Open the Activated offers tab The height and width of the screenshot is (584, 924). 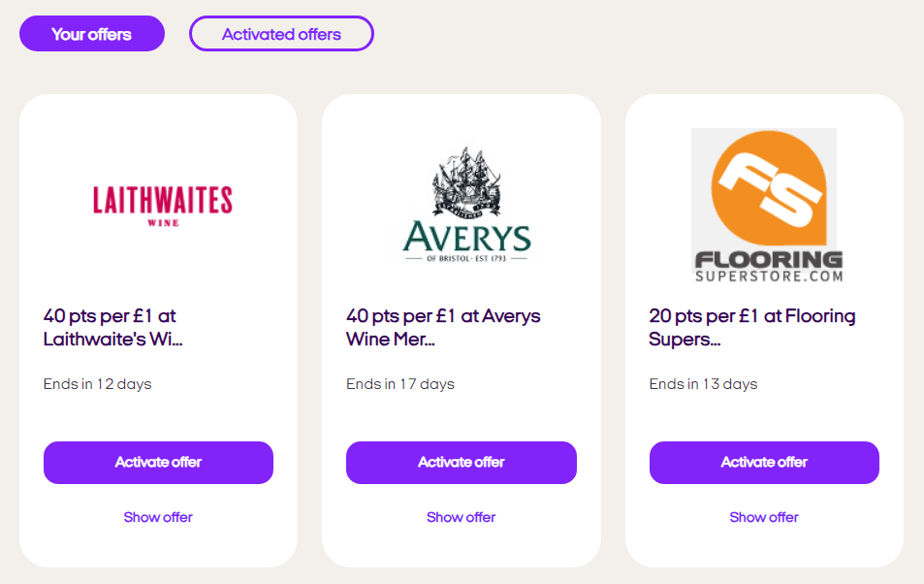[x=281, y=34]
